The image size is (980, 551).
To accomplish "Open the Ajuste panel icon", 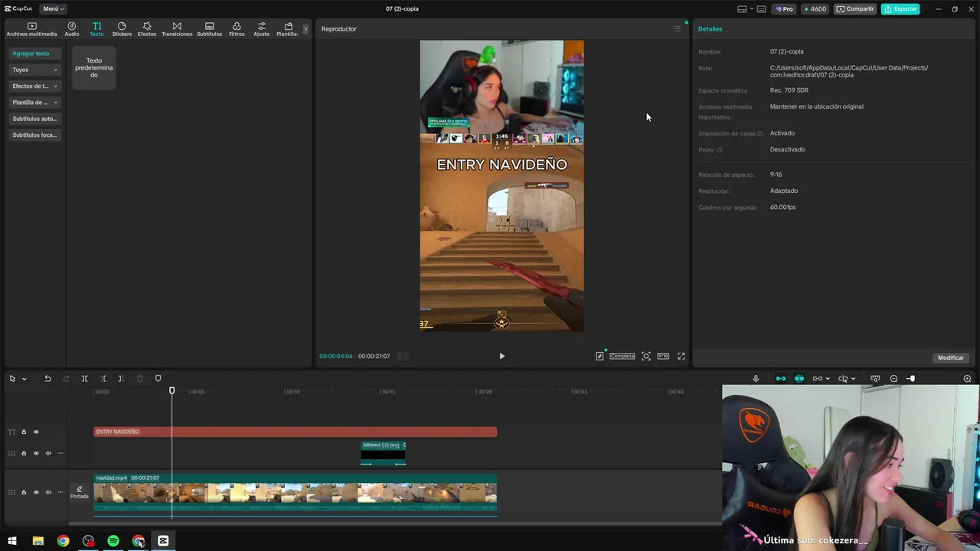I will 262,29.
